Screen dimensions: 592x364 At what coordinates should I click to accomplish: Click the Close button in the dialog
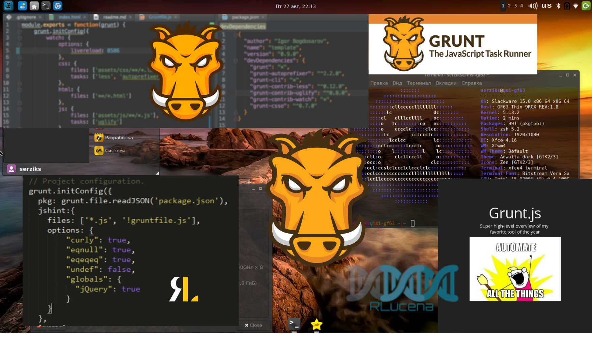point(253,325)
